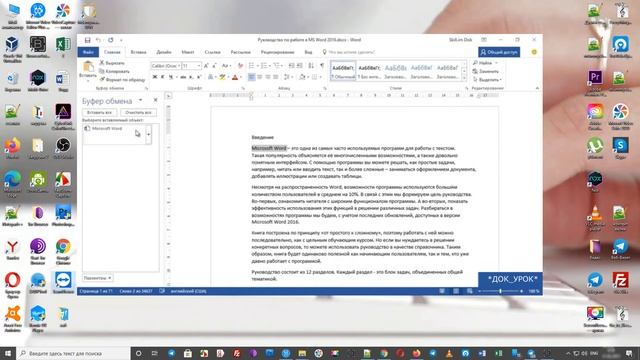Click the Общий доступ share button
The image size is (640, 360).
coord(499,52)
